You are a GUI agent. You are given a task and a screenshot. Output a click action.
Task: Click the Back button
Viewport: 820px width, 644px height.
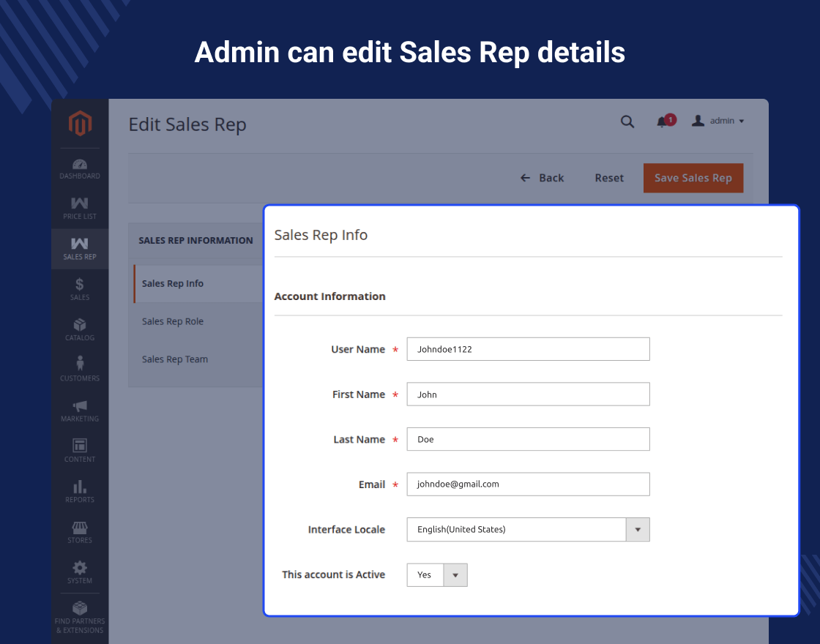click(x=543, y=179)
